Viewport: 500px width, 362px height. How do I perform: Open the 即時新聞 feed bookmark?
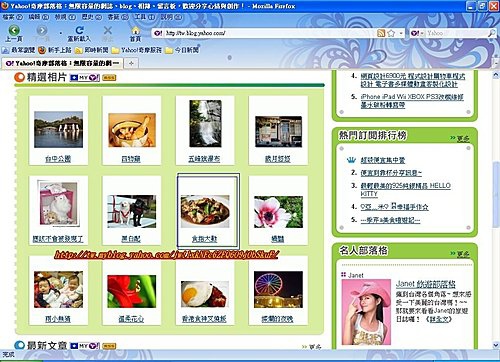(x=92, y=50)
